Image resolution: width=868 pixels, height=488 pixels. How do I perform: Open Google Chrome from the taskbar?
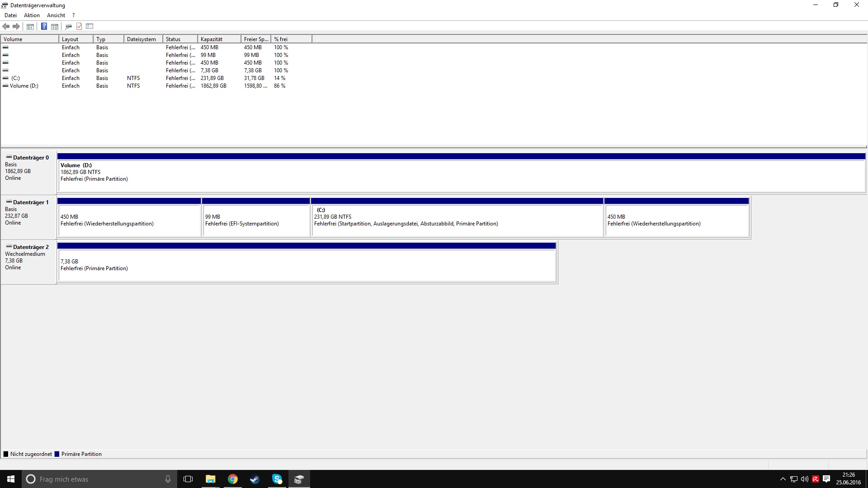232,479
